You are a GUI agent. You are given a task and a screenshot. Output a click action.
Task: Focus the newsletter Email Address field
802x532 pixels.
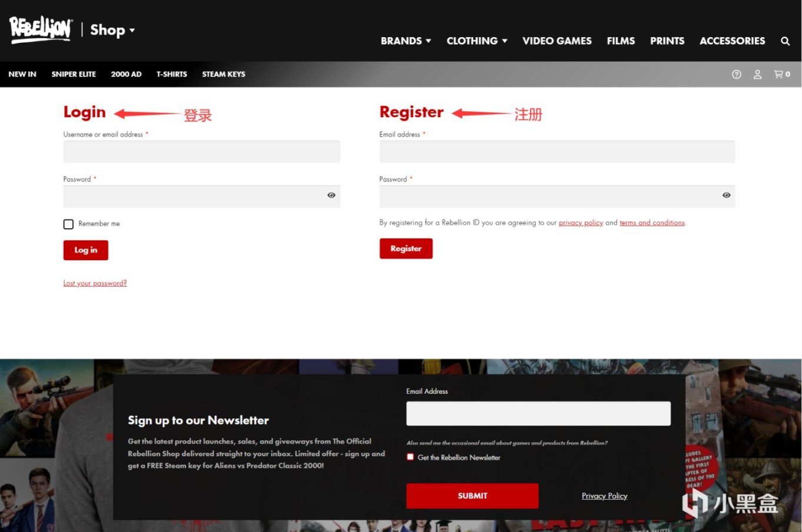(x=538, y=413)
